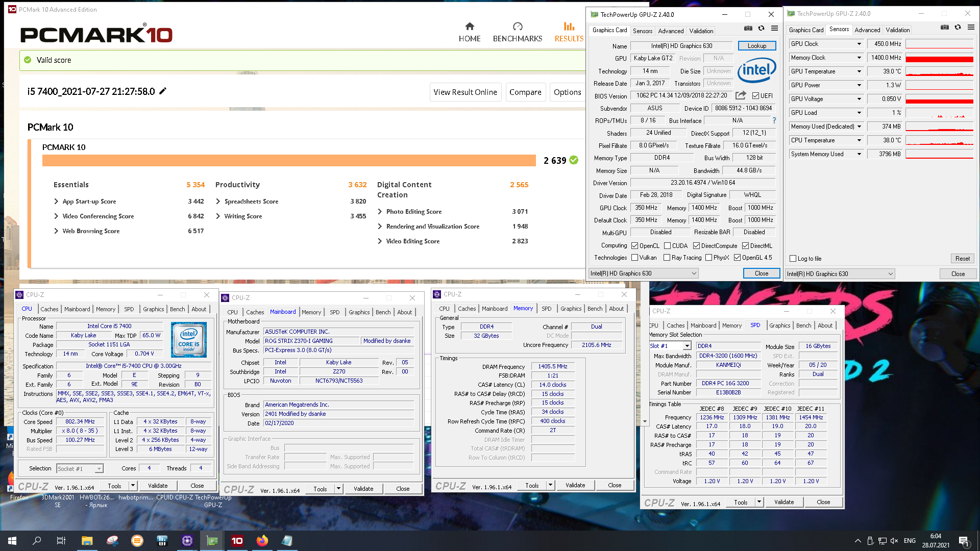Image resolution: width=980 pixels, height=551 pixels.
Task: Toggle the Vulkan checkbox
Action: (634, 258)
